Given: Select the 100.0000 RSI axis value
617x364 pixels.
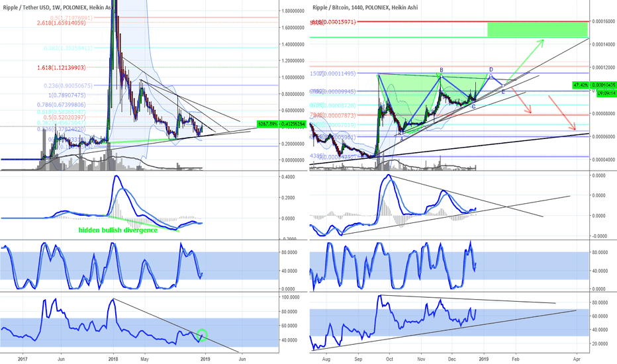Looking at the screenshot, I should (291, 297).
